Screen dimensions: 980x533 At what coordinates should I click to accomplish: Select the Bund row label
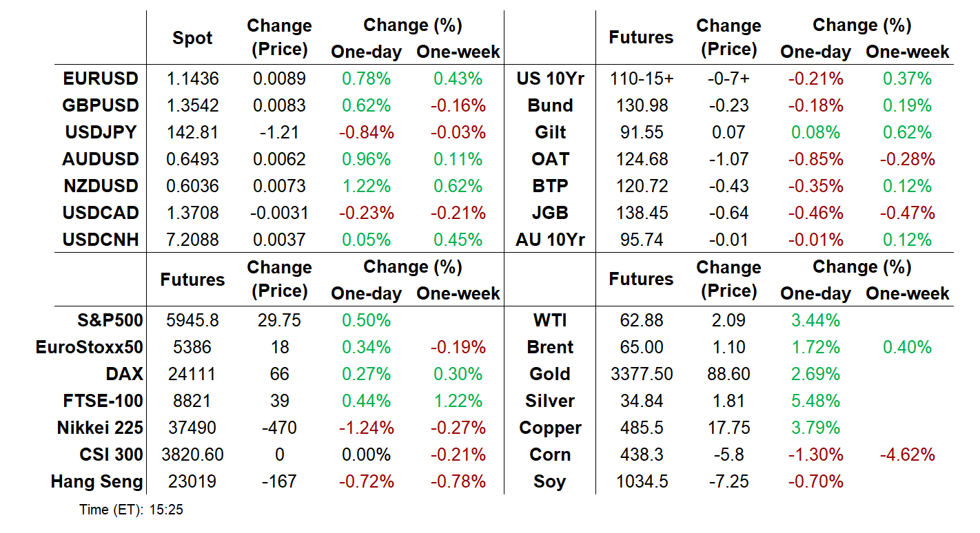(x=549, y=105)
